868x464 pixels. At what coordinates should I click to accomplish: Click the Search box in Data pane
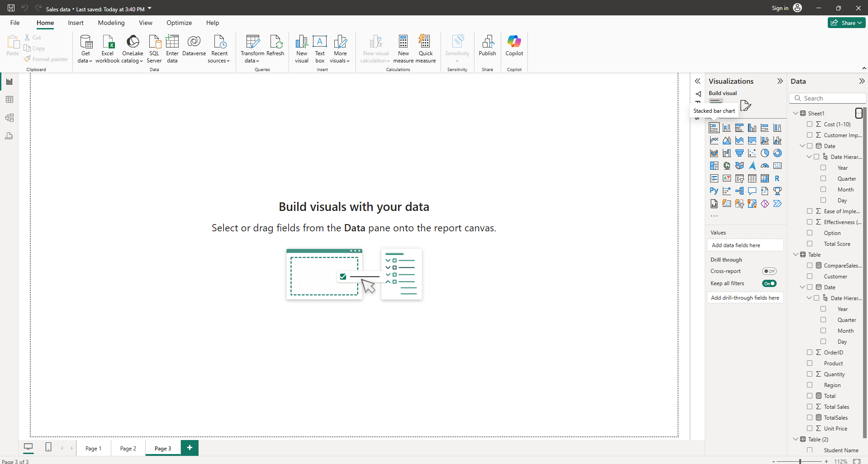[x=828, y=98]
